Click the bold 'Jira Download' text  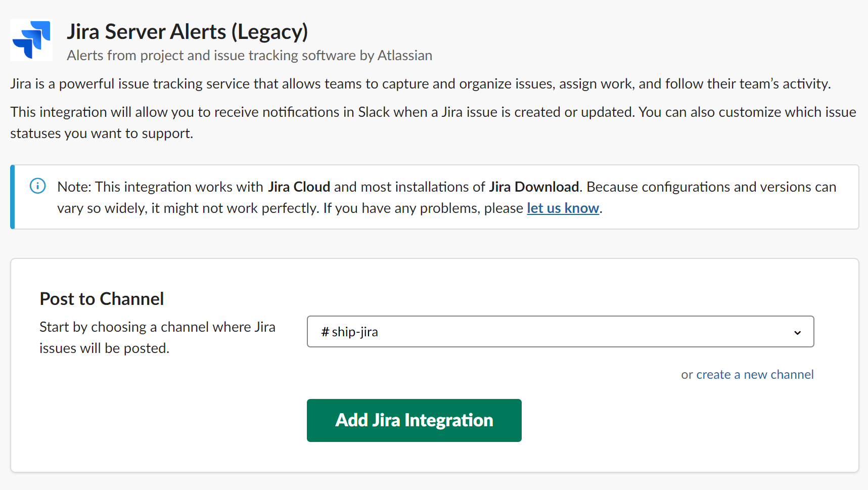533,187
